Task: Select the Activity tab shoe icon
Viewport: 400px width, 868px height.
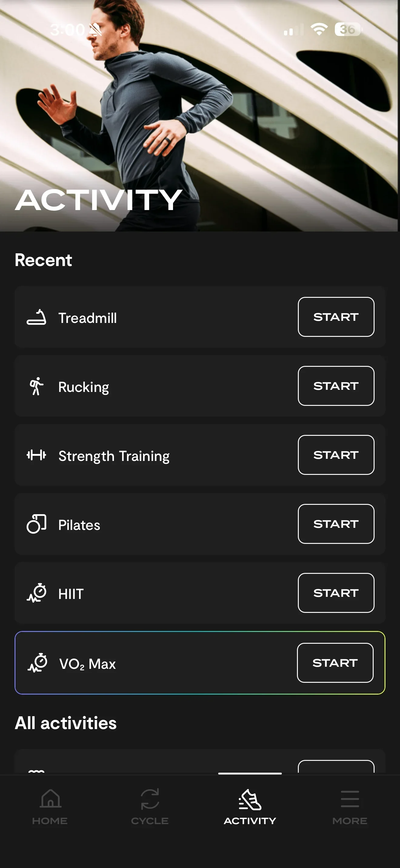Action: pos(250,800)
